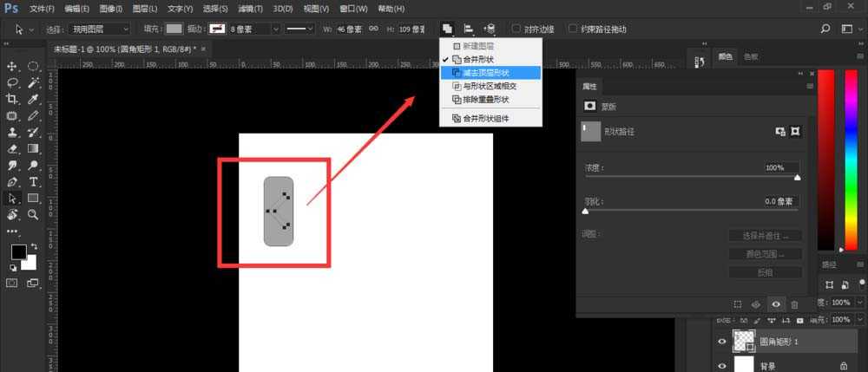Enable the 约束路径拖动 checkbox
Screen dimensions: 868x372
tap(574, 29)
